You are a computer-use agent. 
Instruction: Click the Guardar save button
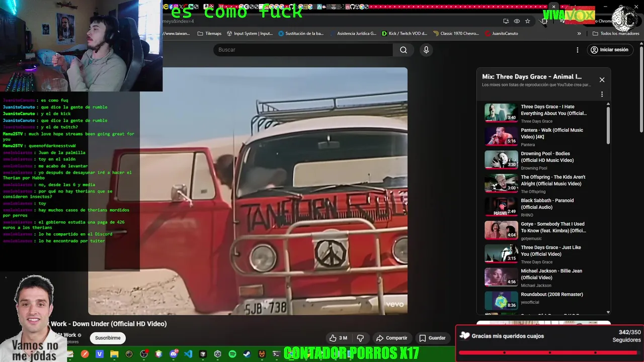pyautogui.click(x=432, y=338)
